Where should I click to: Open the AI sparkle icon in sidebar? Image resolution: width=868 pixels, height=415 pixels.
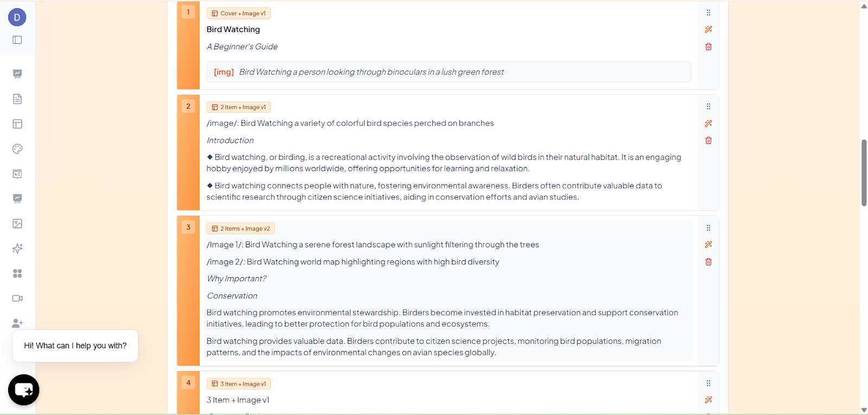coord(17,248)
